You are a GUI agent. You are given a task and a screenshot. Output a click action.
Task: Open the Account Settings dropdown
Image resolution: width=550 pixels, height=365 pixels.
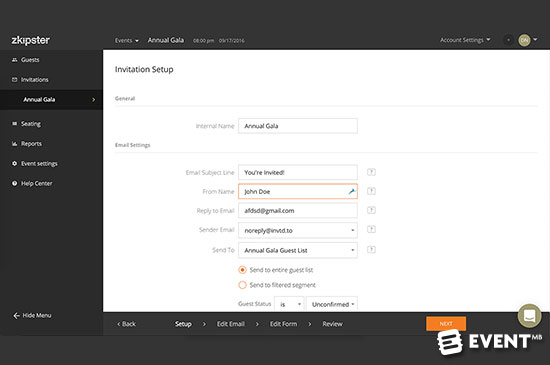click(465, 40)
